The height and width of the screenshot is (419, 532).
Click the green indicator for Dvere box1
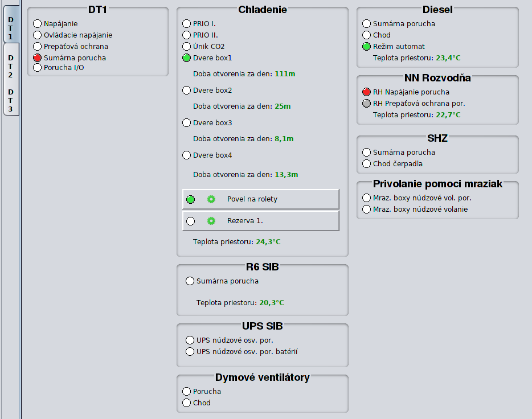(x=186, y=58)
